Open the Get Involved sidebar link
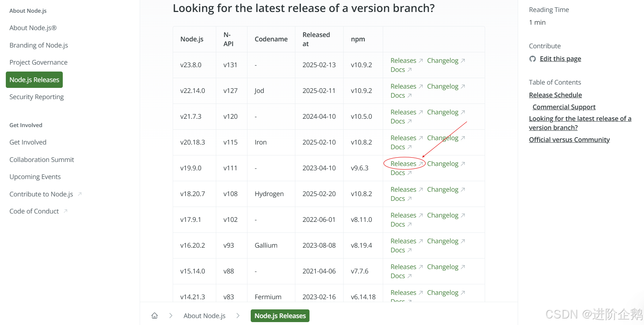Image resolution: width=644 pixels, height=325 pixels. point(28,142)
